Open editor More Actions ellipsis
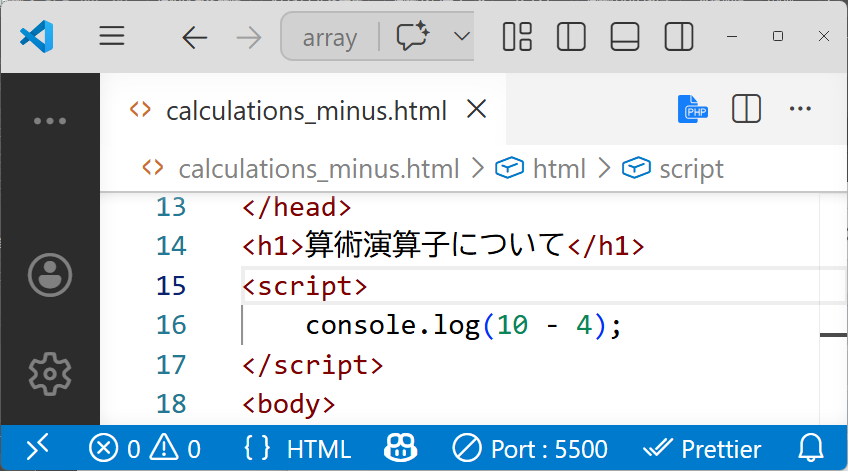This screenshot has height=472, width=849. 800,109
